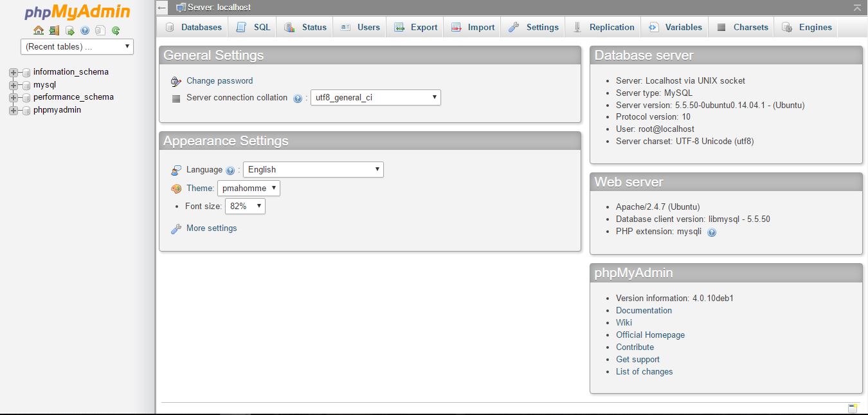This screenshot has height=415, width=868.
Task: Open the Language dropdown
Action: pos(313,169)
